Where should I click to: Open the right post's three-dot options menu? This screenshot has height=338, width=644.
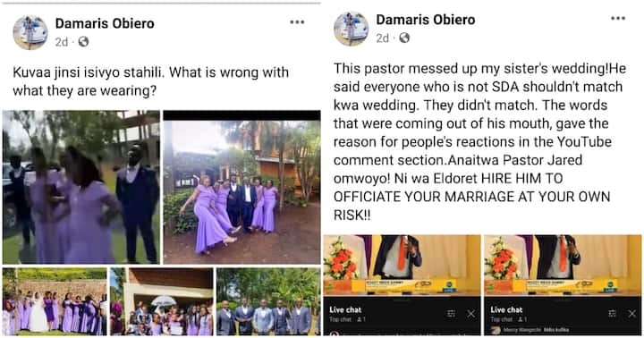[x=618, y=19]
